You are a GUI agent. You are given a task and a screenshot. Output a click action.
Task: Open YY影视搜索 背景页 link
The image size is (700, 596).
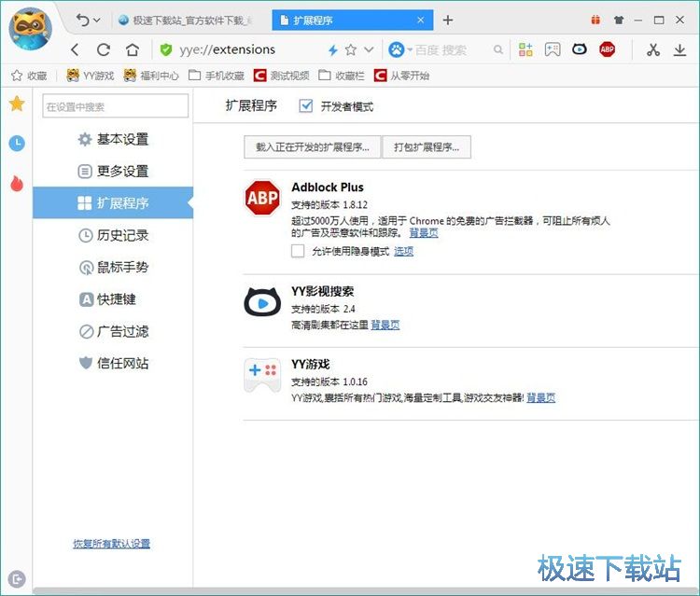pos(385,325)
